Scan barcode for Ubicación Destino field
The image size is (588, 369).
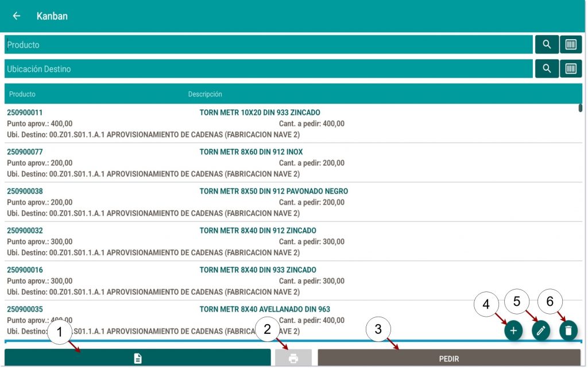[571, 69]
